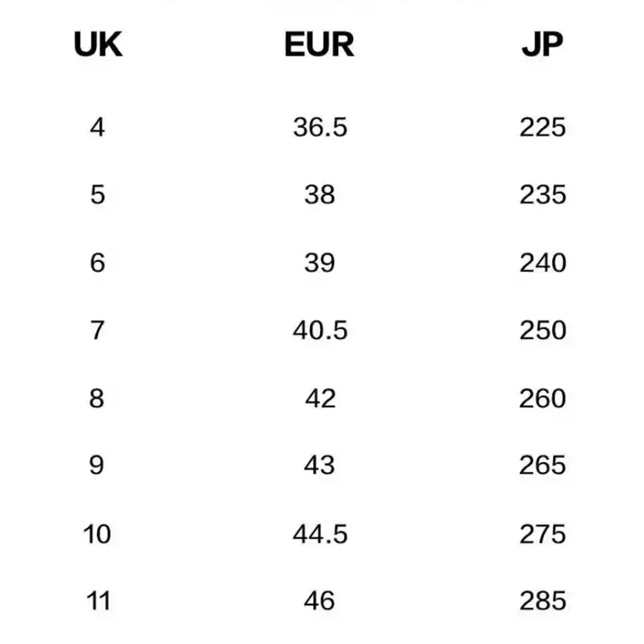Click EUR size 36.5
Screen dimensions: 644x644
click(320, 127)
